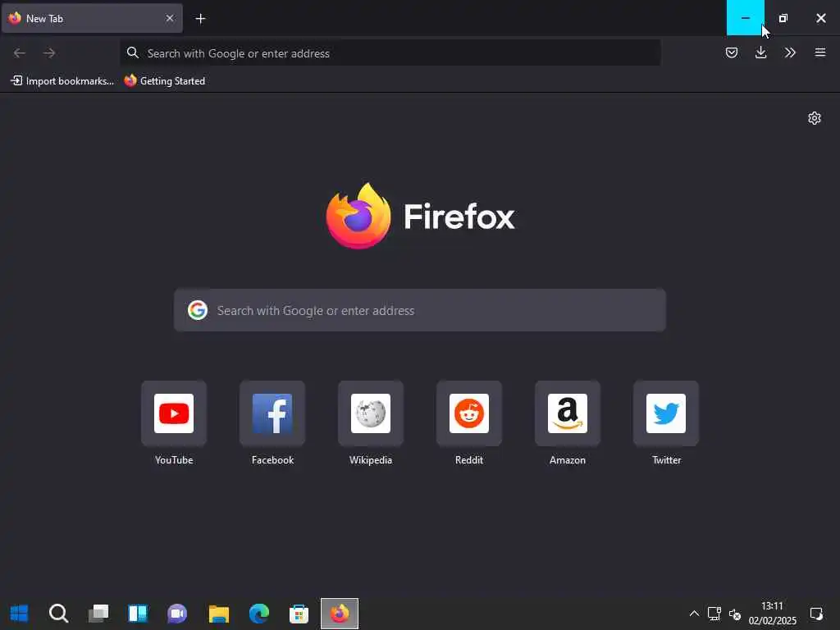Viewport: 840px width, 630px height.
Task: Select the New Tab tab
Action: (x=92, y=18)
